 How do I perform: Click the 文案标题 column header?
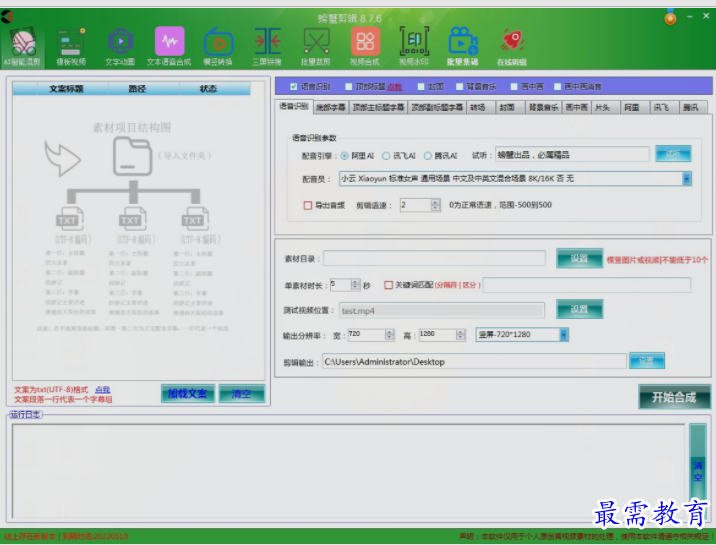point(66,89)
